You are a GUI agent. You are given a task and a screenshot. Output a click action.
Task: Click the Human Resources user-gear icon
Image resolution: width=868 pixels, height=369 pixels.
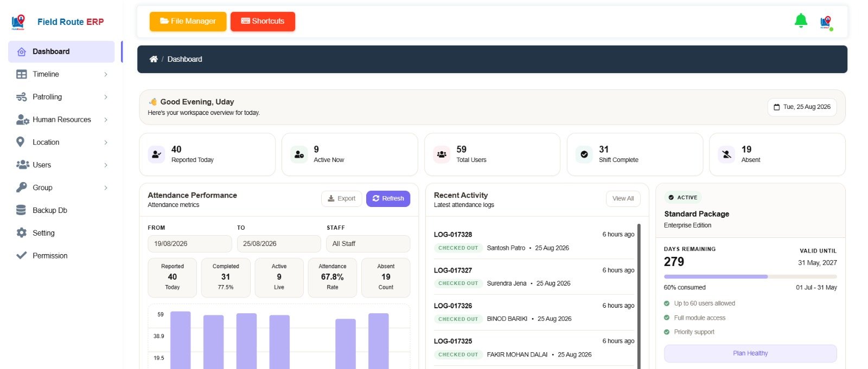point(22,120)
